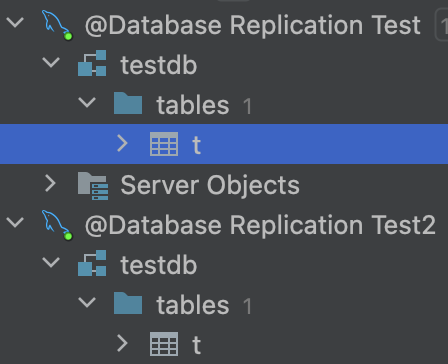This screenshot has height=364, width=448.
Task: Expand the Server Objects node
Action: (50, 184)
